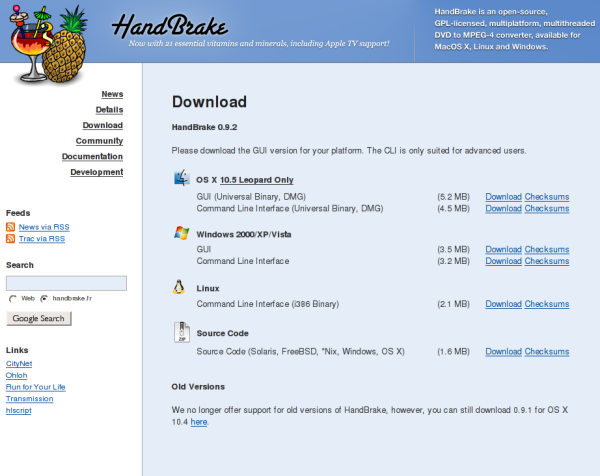This screenshot has width=600, height=476.
Task: Select the handbrake.fr search radio button
Action: click(x=44, y=299)
